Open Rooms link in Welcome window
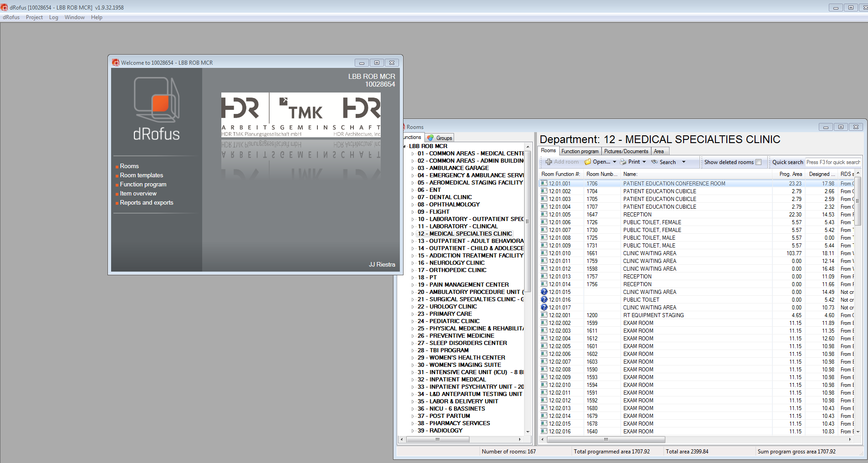 click(x=129, y=166)
